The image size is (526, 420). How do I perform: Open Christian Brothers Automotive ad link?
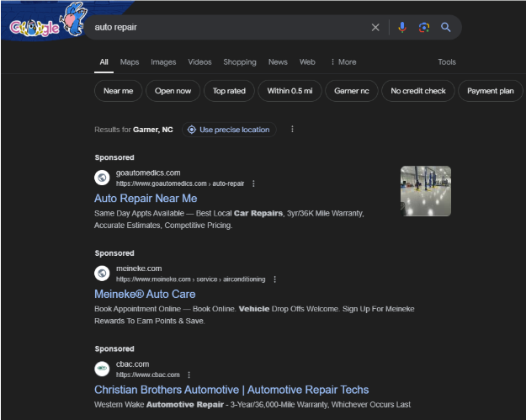pyautogui.click(x=231, y=390)
